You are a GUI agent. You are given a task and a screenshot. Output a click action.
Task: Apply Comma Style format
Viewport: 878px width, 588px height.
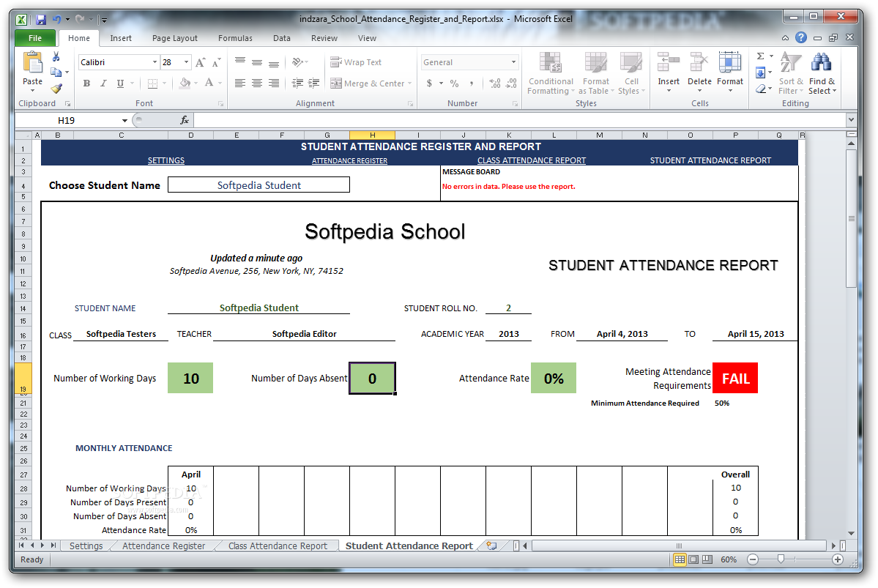(472, 83)
